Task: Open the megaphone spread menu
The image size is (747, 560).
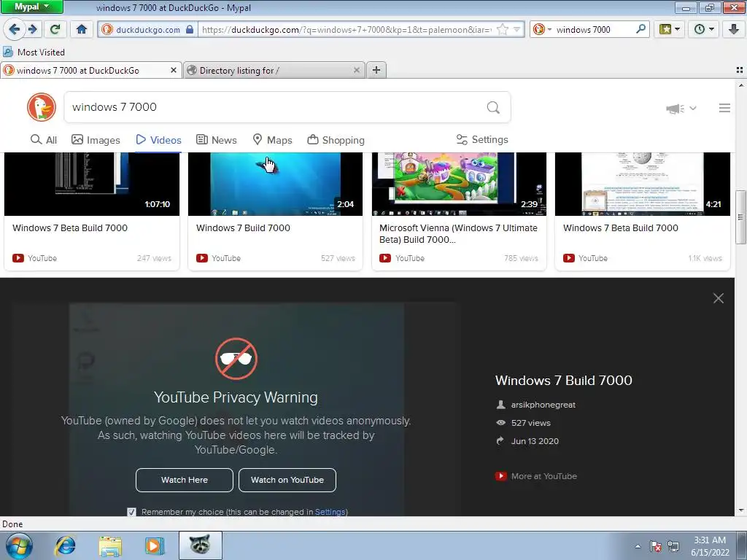Action: click(x=681, y=109)
